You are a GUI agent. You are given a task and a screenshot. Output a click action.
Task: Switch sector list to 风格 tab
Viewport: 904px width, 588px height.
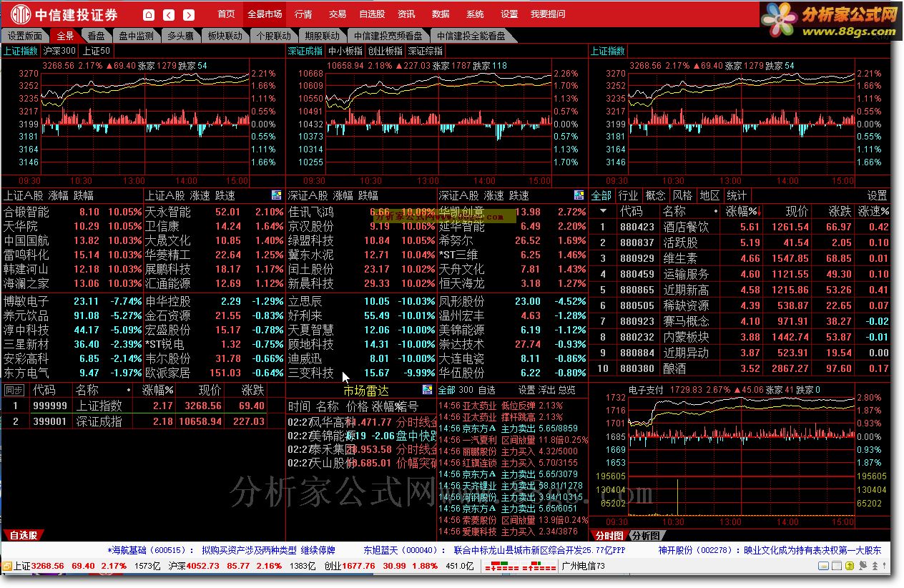(x=682, y=195)
